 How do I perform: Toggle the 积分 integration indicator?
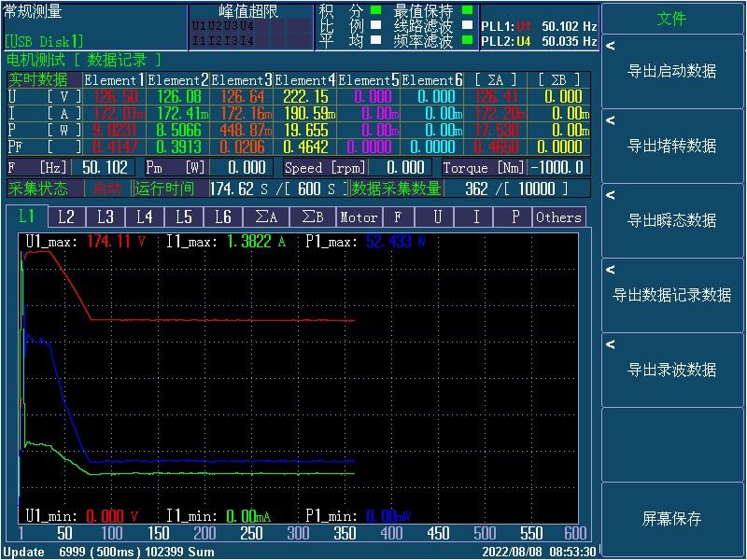click(375, 11)
